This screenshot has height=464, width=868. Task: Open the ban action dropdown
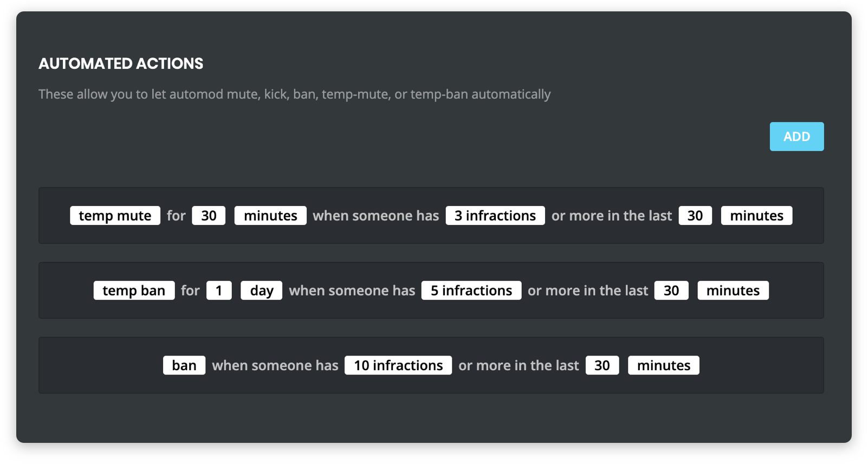[x=184, y=365]
